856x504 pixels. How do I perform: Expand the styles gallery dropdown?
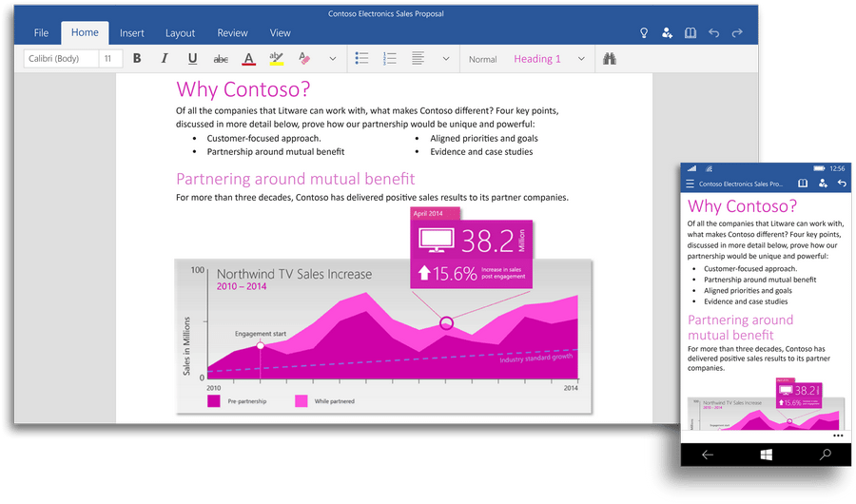pyautogui.click(x=579, y=59)
